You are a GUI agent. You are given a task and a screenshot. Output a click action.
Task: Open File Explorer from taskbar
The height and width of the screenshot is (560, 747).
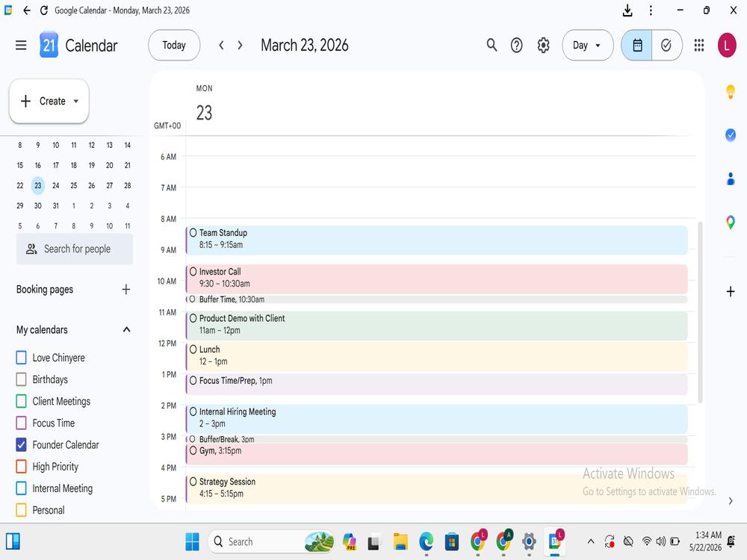[400, 541]
